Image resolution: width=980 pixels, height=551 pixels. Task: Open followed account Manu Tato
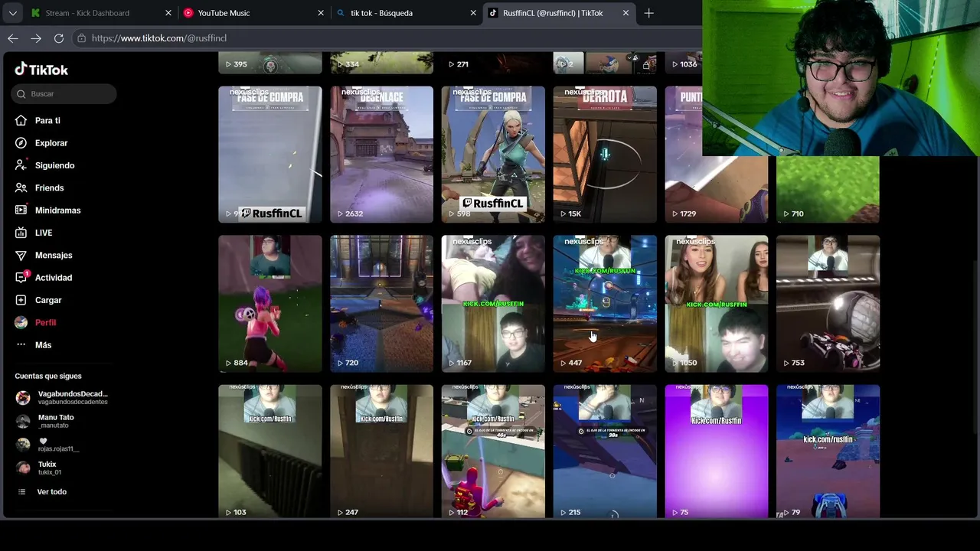click(x=46, y=421)
